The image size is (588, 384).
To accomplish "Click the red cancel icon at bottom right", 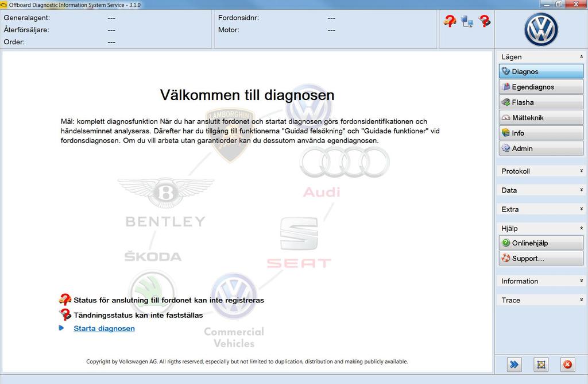I will [x=568, y=364].
